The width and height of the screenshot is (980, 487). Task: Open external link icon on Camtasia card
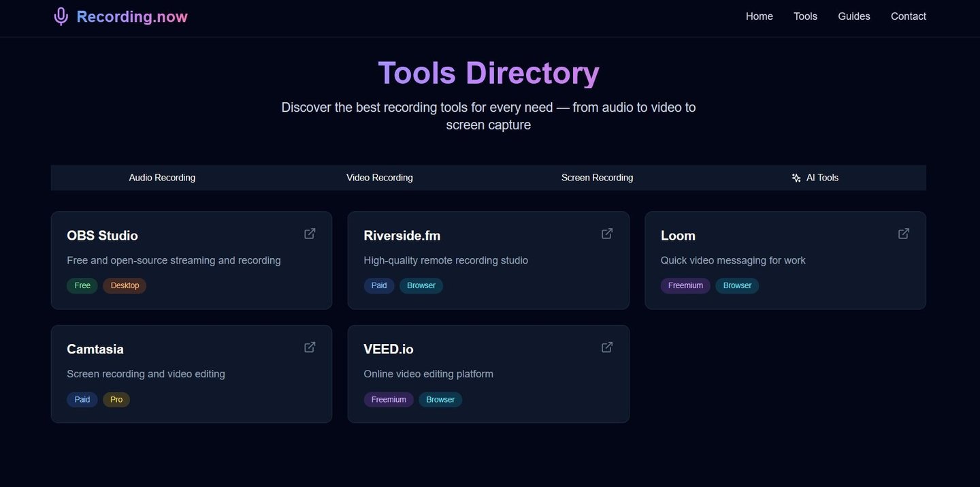point(310,347)
